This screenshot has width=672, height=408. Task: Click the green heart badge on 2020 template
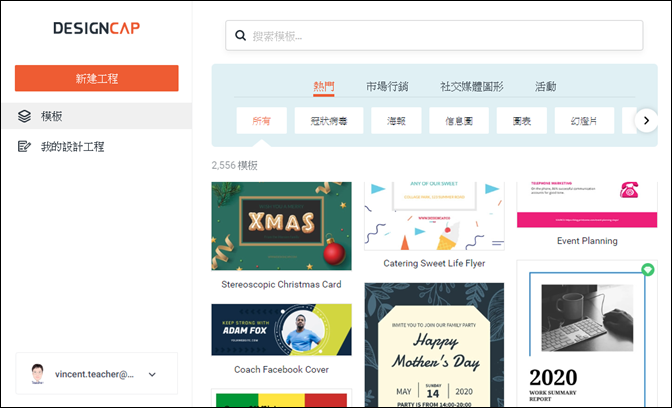[x=648, y=270]
